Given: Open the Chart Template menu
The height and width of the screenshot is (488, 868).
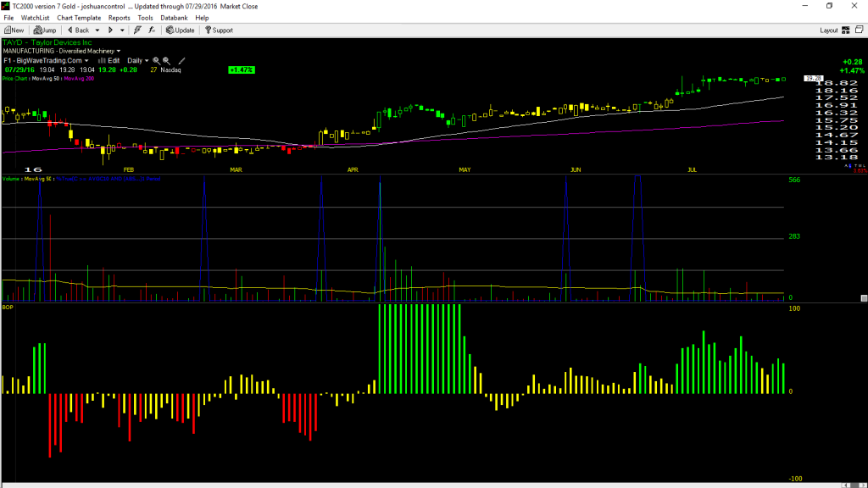Looking at the screenshot, I should click(79, 18).
